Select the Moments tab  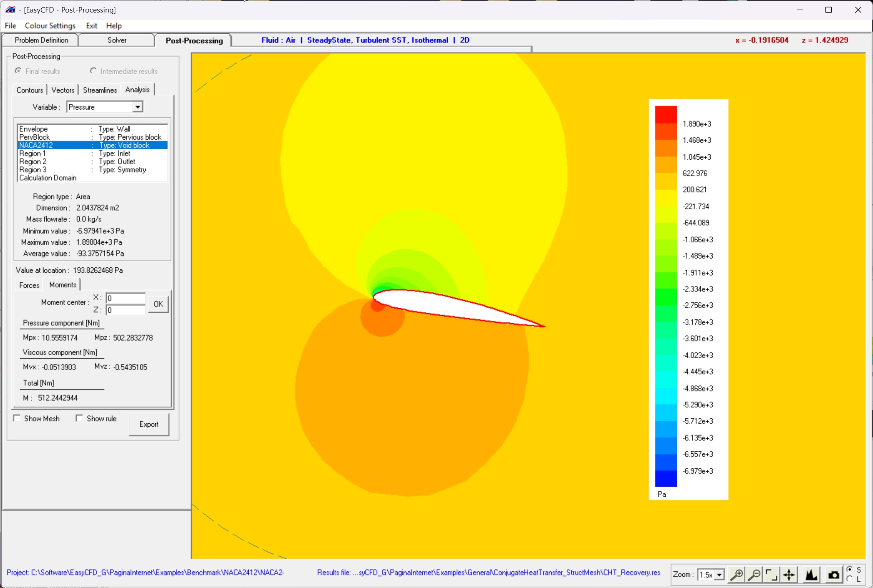[x=63, y=285]
